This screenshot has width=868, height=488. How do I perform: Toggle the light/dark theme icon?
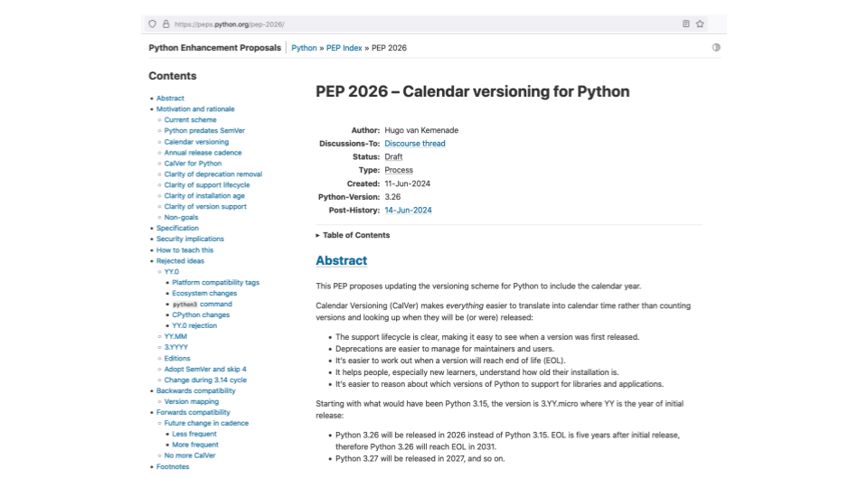(x=716, y=48)
